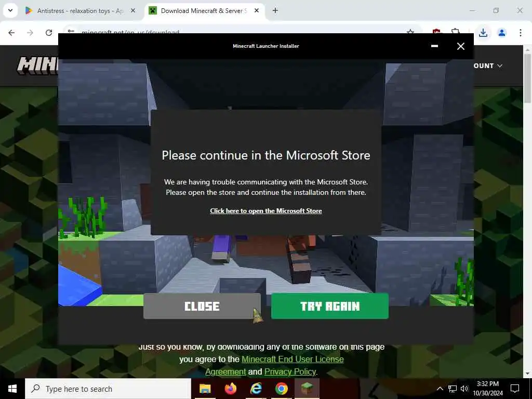Open a new Chrome tab
Screen dimensions: 532x399
click(x=275, y=11)
